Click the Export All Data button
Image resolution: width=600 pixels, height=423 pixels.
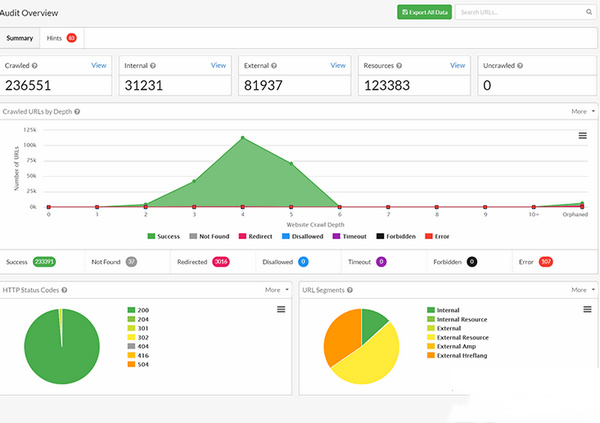tap(422, 13)
